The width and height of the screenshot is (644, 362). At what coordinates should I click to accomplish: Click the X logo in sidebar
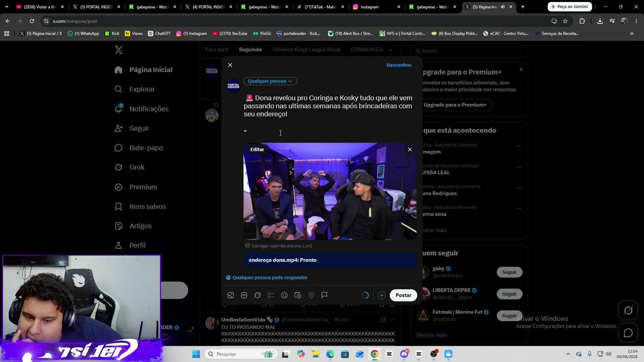[x=119, y=50]
